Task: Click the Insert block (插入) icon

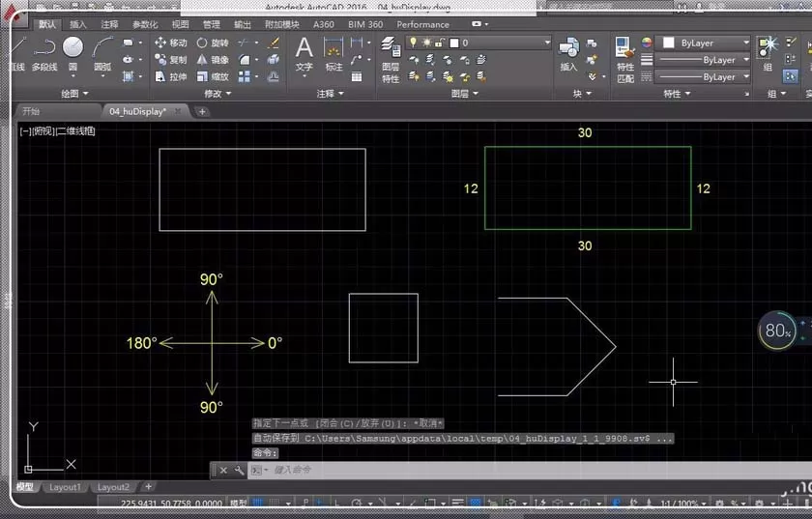Action: pos(568,54)
